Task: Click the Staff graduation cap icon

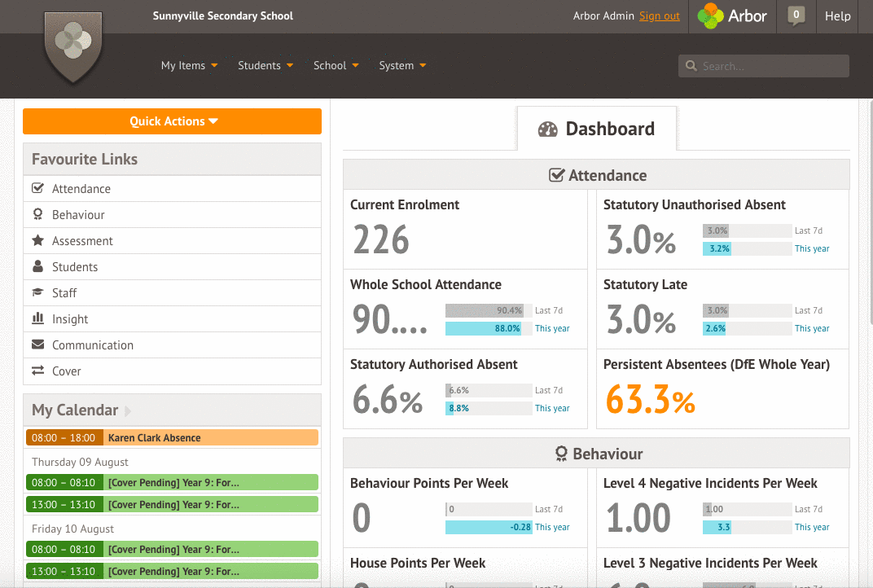Action: click(37, 292)
